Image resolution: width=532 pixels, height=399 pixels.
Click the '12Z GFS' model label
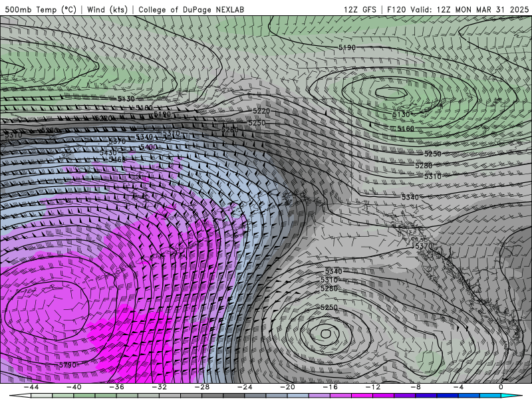(360, 9)
